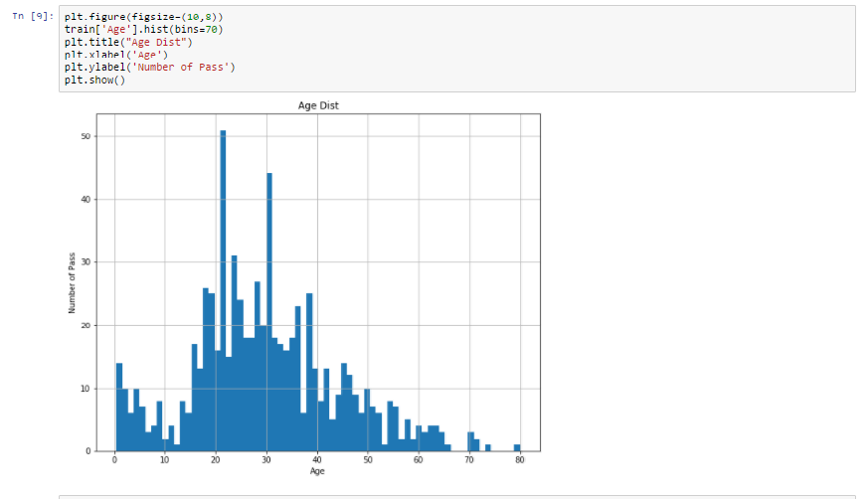Screen dimensions: 868x499
Task: Click the rightmost histogram bar at age 80
Action: (517, 447)
